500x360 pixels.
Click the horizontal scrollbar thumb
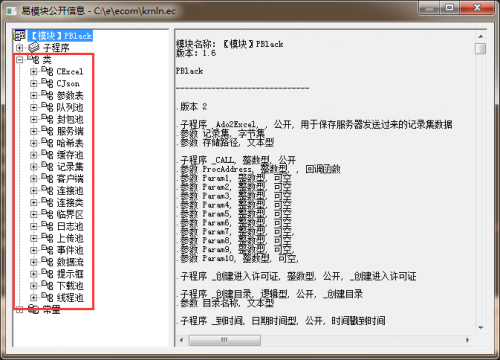(225, 340)
